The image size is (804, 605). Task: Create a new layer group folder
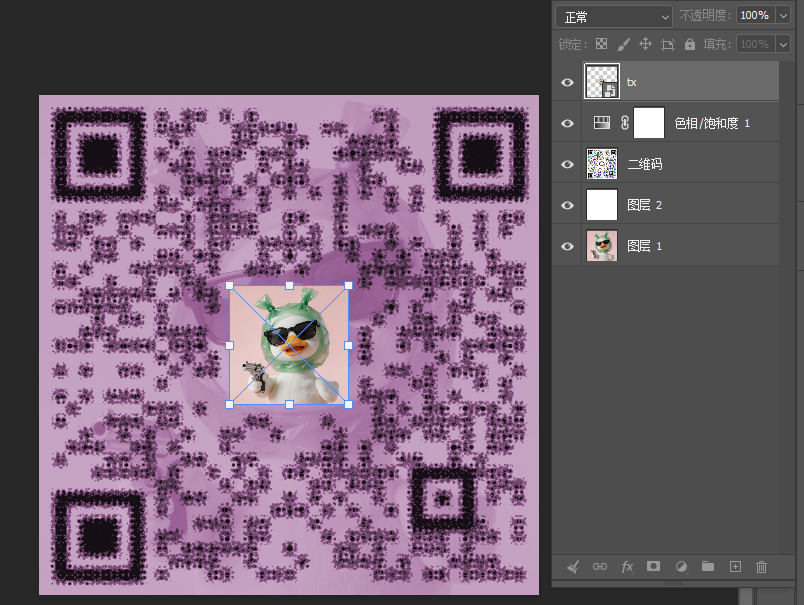point(708,566)
